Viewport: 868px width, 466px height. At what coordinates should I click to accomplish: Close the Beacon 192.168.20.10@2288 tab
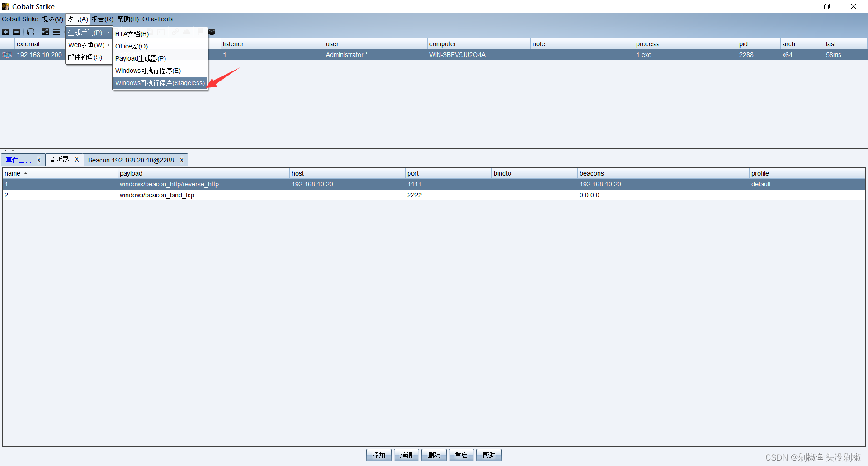pyautogui.click(x=182, y=160)
